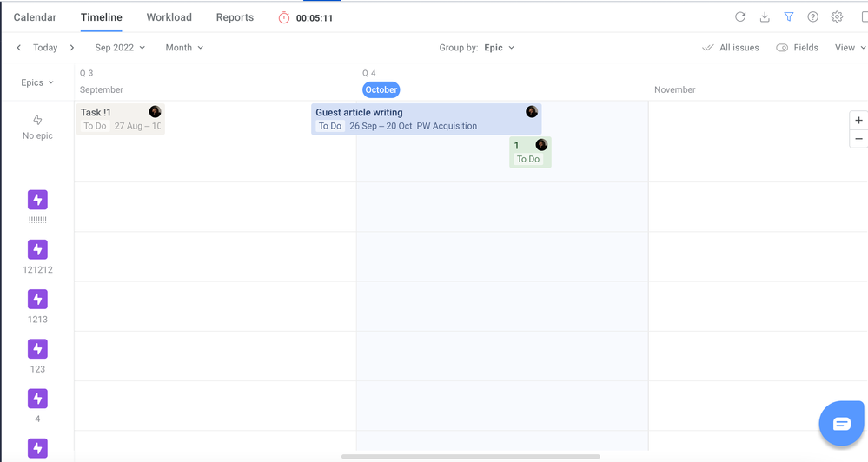868x462 pixels.
Task: Select the purple epic icon labeled 123
Action: coord(37,349)
